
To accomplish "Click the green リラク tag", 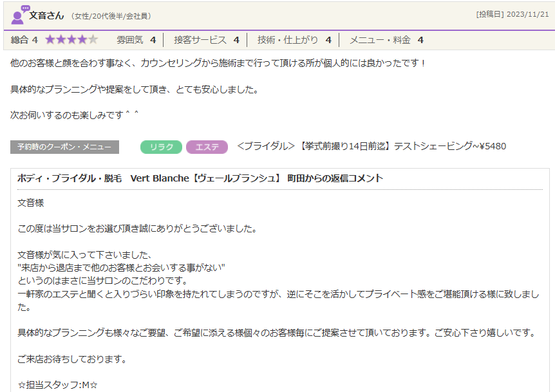I will [161, 147].
